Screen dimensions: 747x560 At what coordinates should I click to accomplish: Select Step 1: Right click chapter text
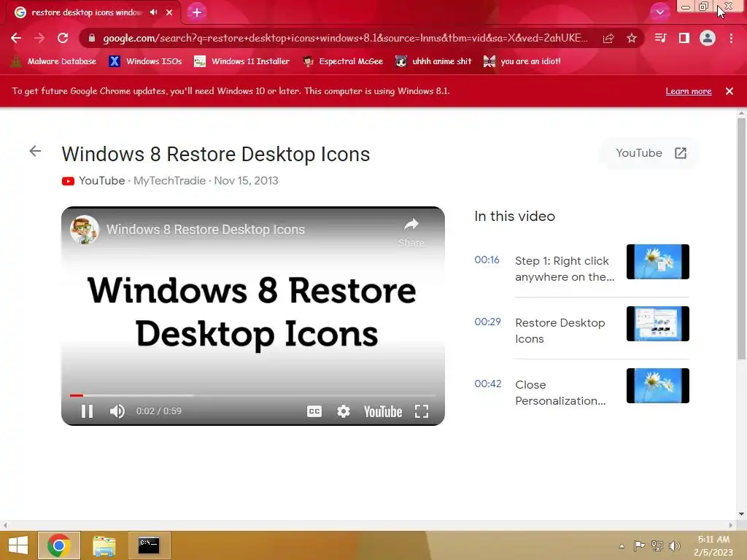565,269
